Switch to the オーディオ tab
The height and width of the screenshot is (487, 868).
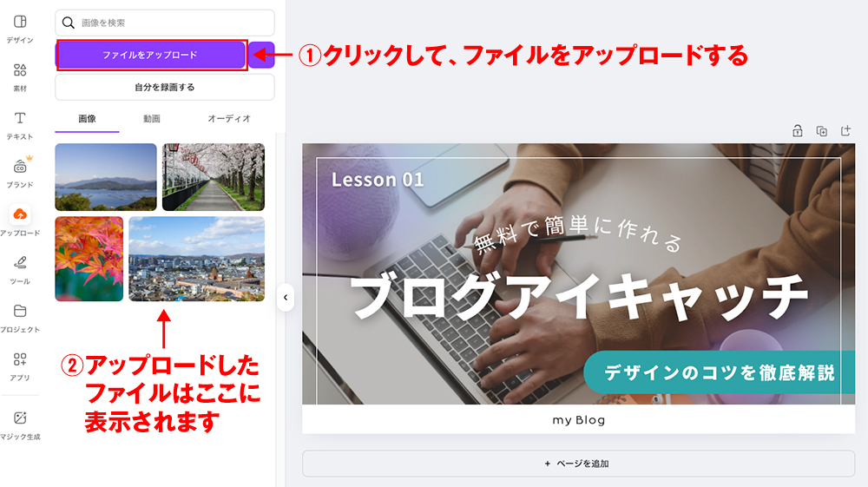(229, 119)
